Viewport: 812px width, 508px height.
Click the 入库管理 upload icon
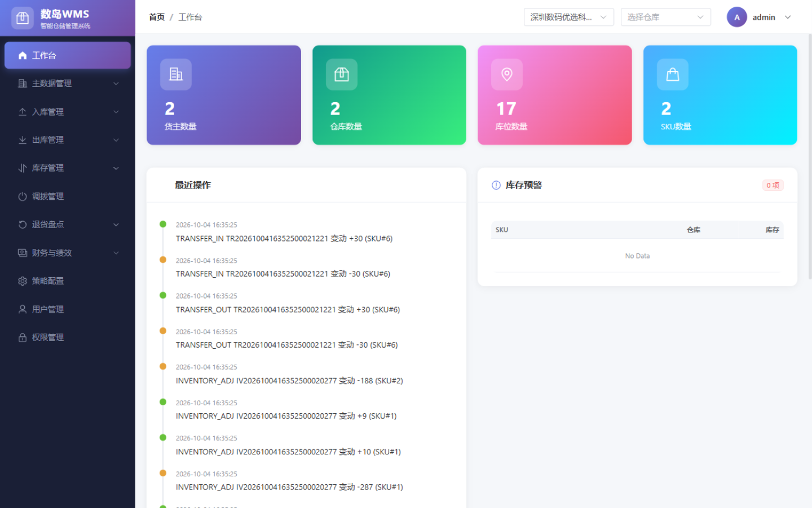point(23,112)
